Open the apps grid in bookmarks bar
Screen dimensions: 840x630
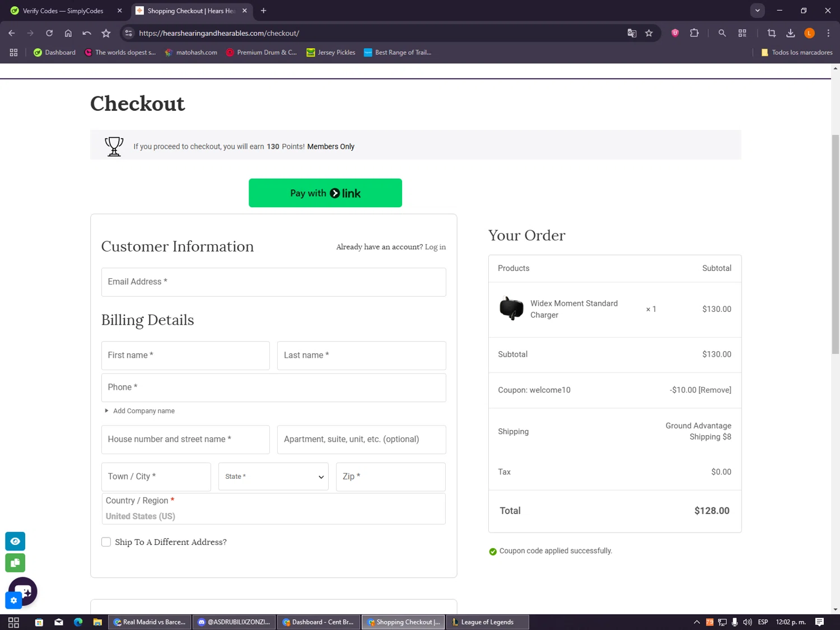coord(13,52)
